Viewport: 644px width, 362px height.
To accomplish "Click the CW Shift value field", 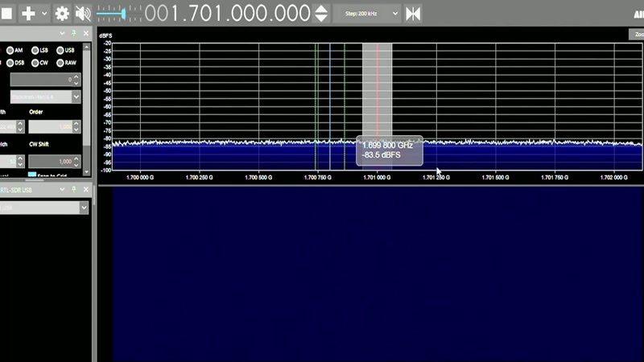I will pyautogui.click(x=51, y=162).
